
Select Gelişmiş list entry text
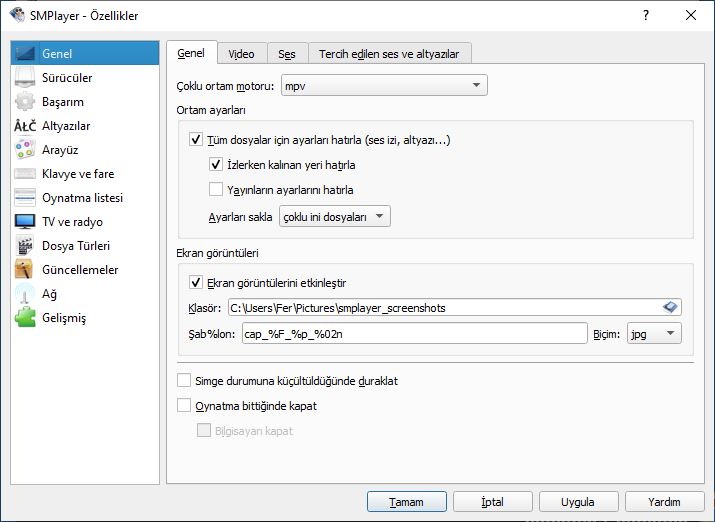(x=64, y=318)
